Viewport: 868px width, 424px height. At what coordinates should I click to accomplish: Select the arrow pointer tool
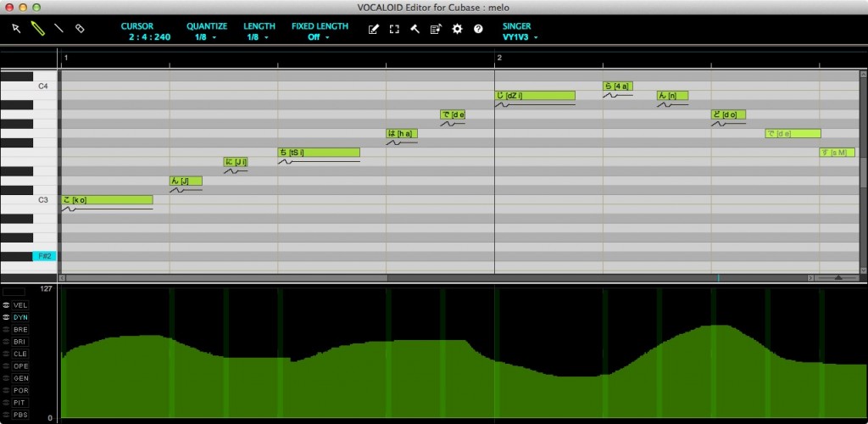click(x=17, y=28)
